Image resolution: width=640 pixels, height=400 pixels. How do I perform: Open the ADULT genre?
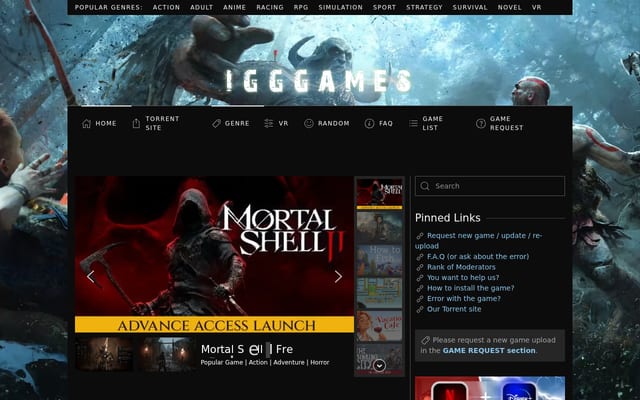click(201, 7)
